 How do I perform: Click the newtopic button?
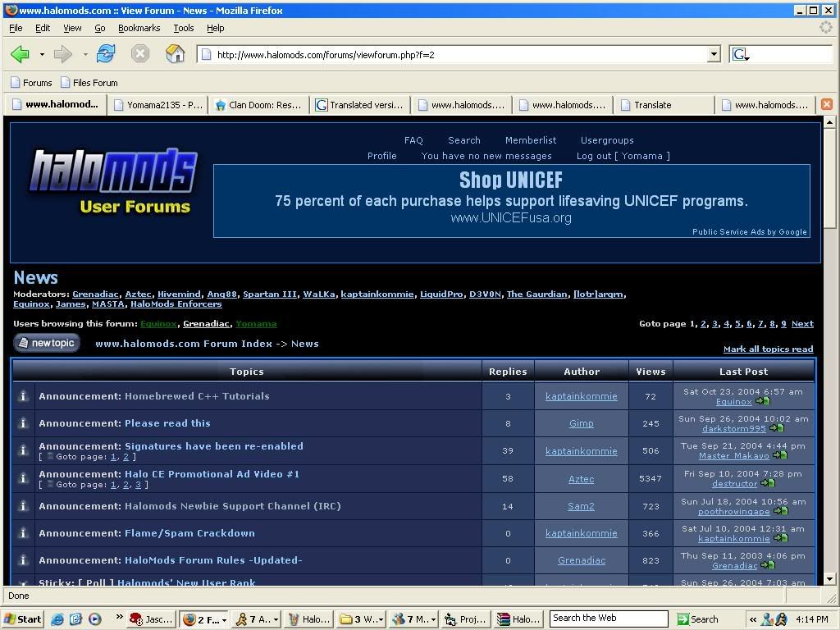[47, 343]
